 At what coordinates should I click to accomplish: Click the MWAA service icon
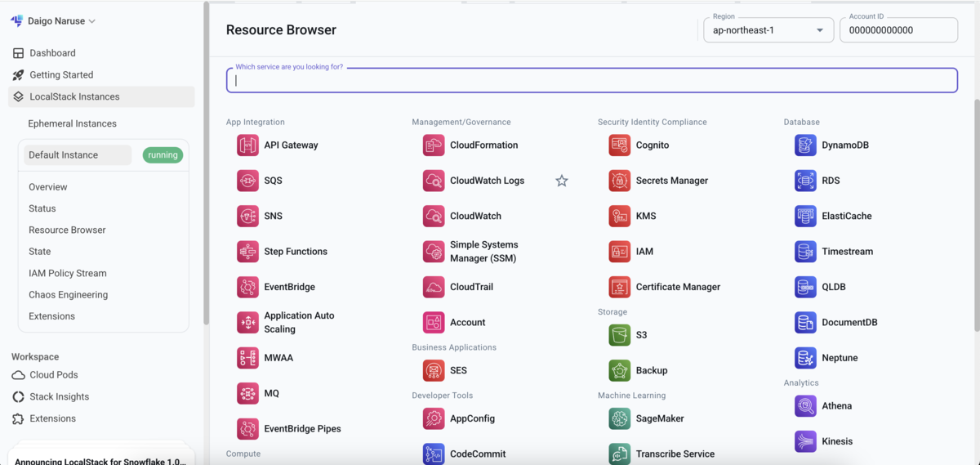247,358
